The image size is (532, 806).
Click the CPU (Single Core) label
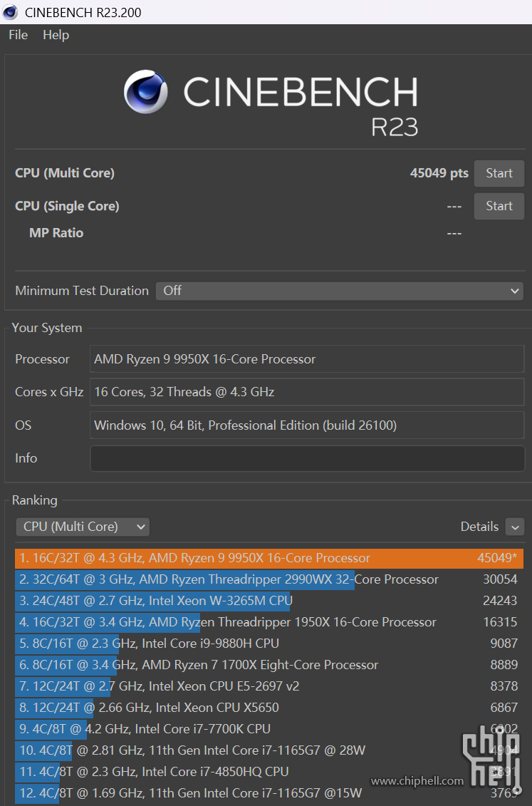pyautogui.click(x=67, y=206)
